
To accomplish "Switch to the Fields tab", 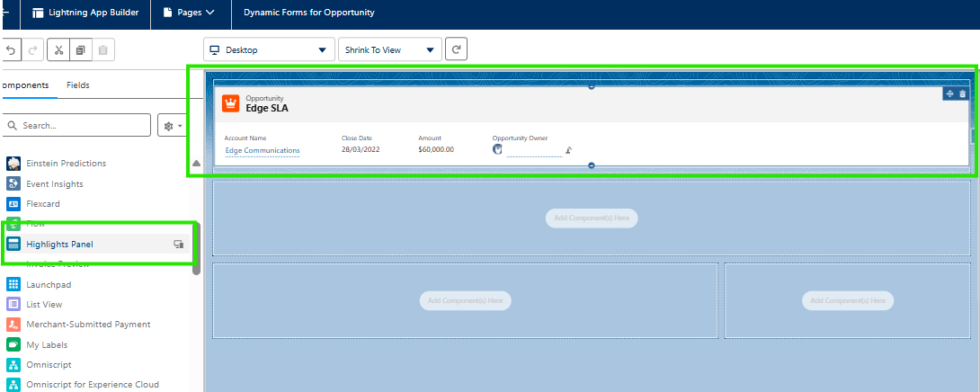I will point(78,85).
